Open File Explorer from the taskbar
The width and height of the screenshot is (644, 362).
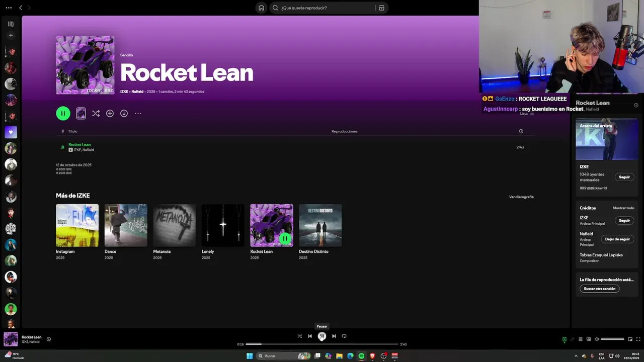pyautogui.click(x=339, y=356)
